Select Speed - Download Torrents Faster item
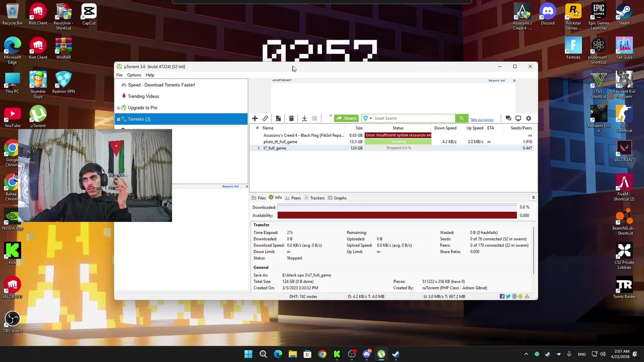The image size is (644, 362). point(161,85)
